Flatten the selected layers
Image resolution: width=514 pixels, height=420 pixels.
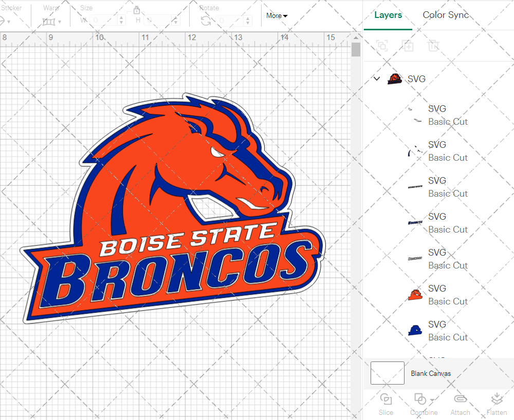497,405
